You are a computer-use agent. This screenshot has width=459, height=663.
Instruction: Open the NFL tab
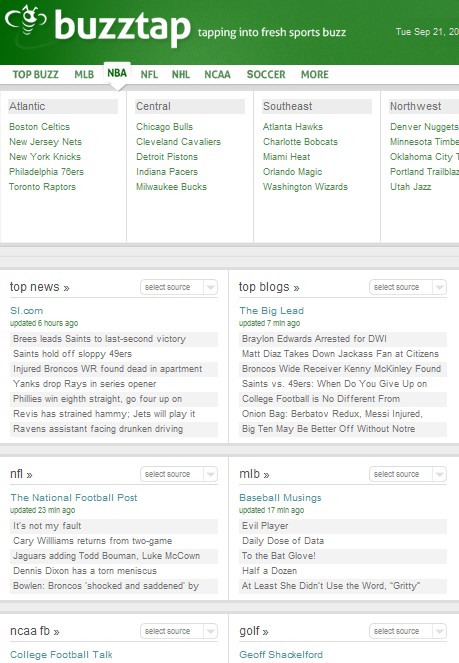(x=149, y=74)
